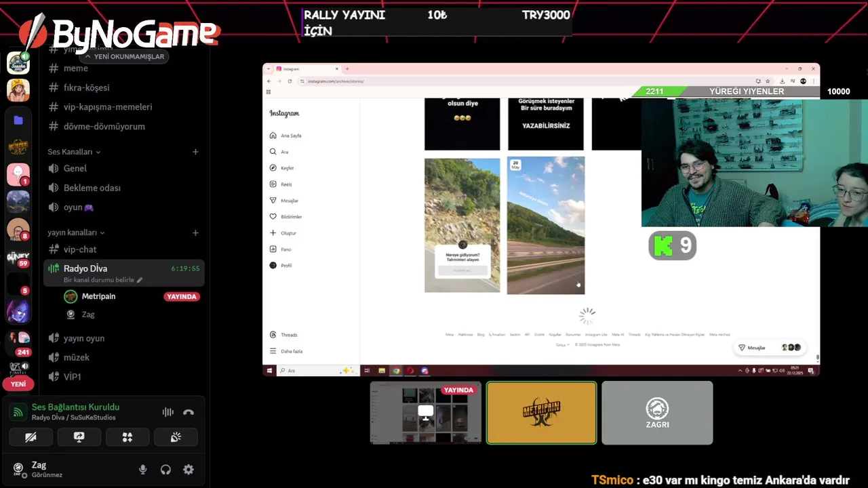Edit the channel status pencil icon
This screenshot has width=868, height=488.
140,280
